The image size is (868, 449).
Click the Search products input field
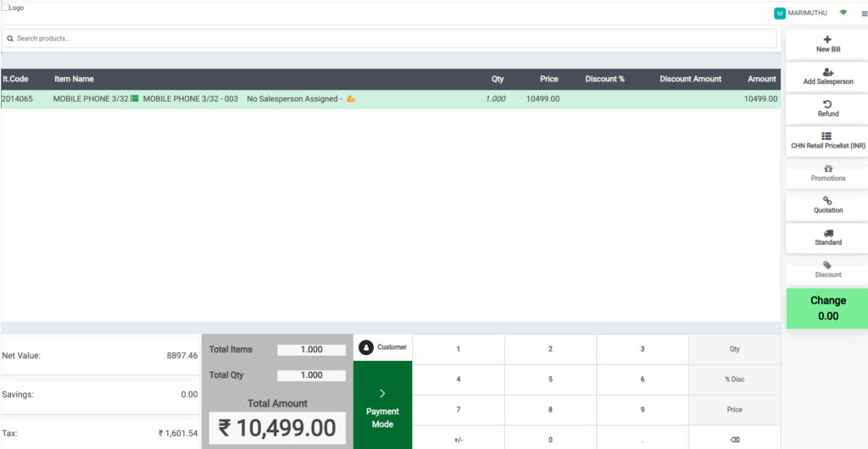(389, 39)
